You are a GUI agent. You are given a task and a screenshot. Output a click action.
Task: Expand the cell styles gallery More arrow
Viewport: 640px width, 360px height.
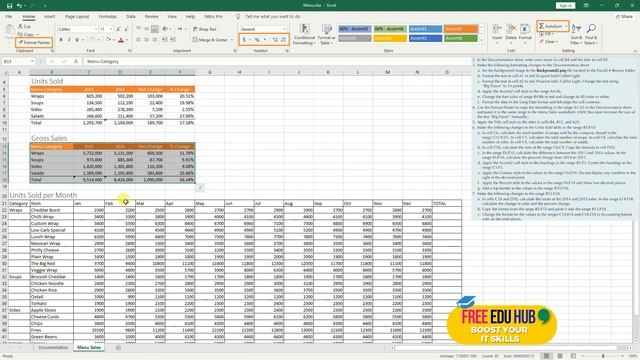tap(481, 40)
